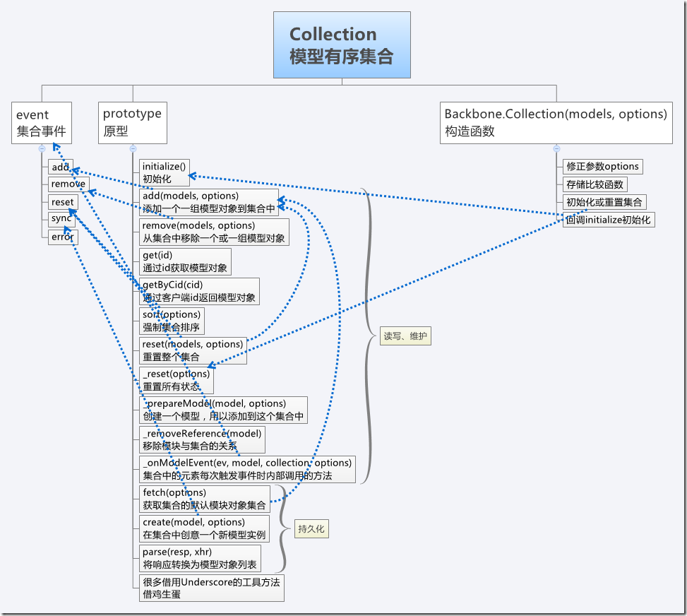Select the initialize() 初始化 node
The image size is (687, 616).
165,172
